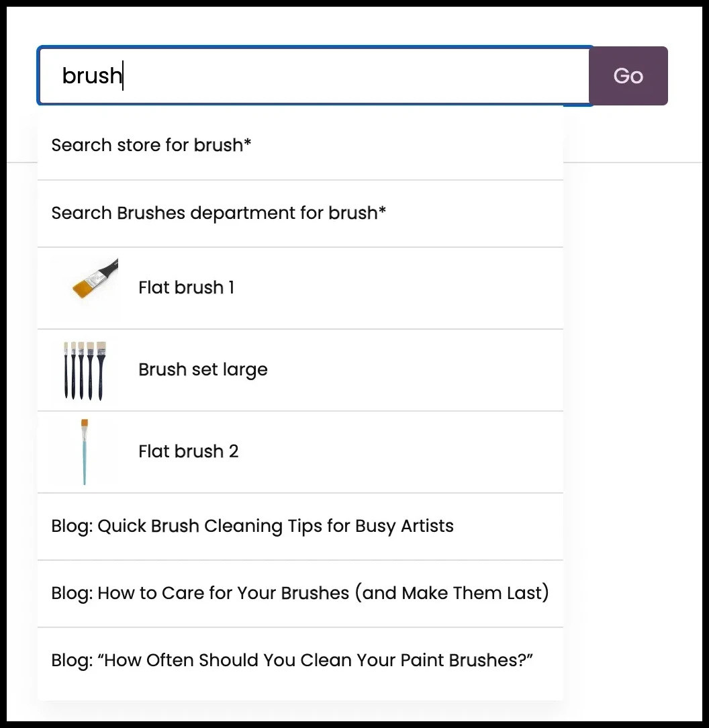709x728 pixels.
Task: Open blog on caring for your brushes
Action: [x=300, y=593]
